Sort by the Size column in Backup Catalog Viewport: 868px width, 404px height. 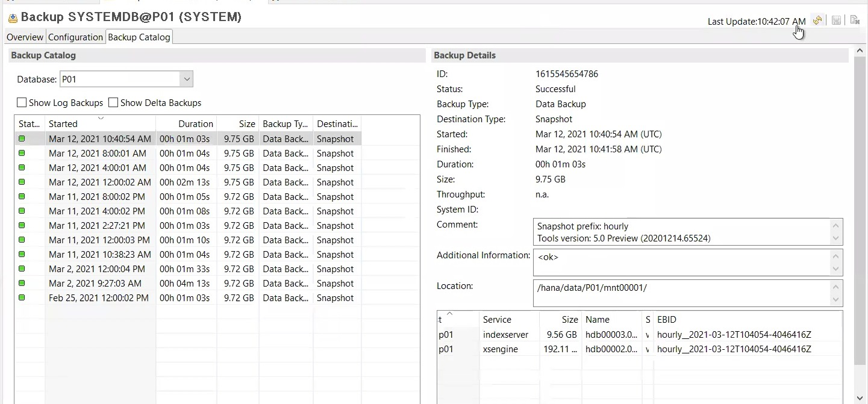[x=246, y=124]
